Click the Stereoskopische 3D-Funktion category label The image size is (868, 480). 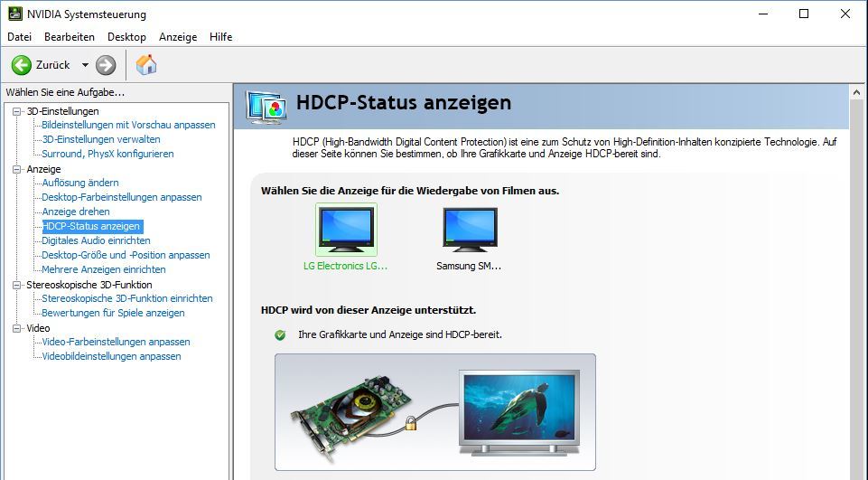(x=89, y=285)
